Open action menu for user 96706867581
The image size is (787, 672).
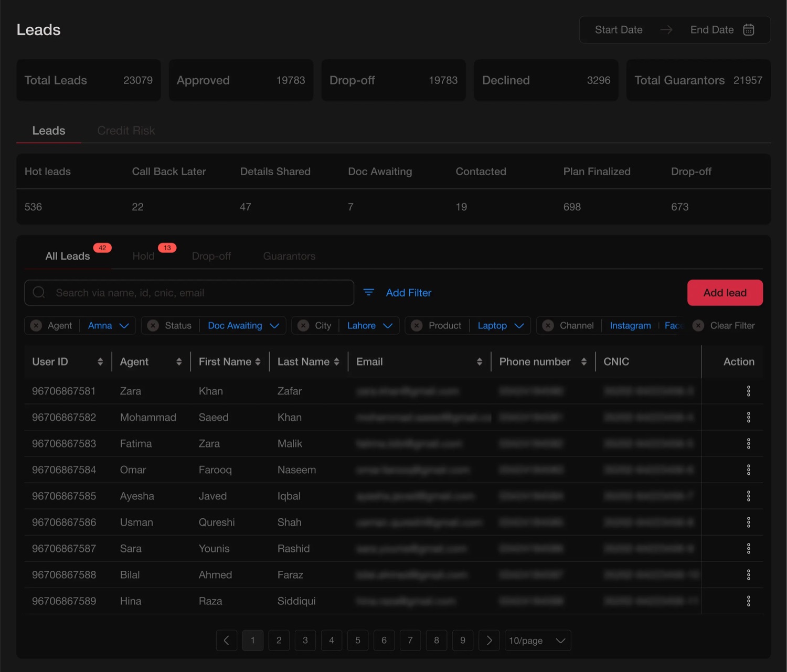tap(749, 391)
